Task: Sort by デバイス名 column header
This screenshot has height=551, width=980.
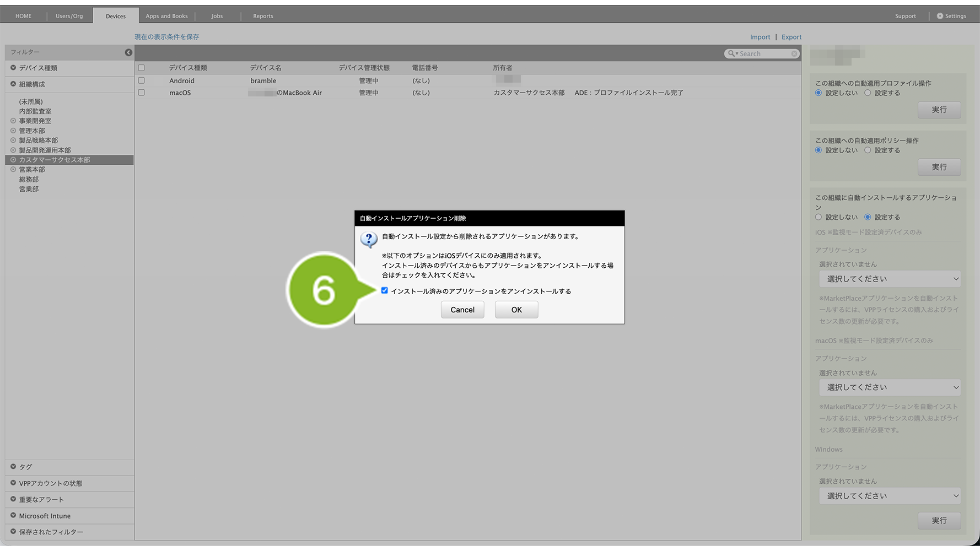Action: 266,68
